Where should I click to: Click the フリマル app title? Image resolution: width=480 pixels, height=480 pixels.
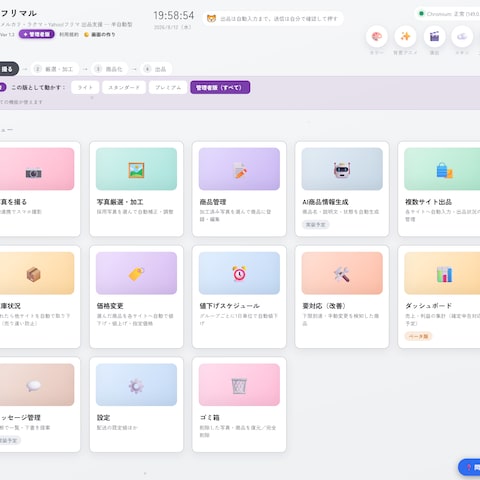18,13
